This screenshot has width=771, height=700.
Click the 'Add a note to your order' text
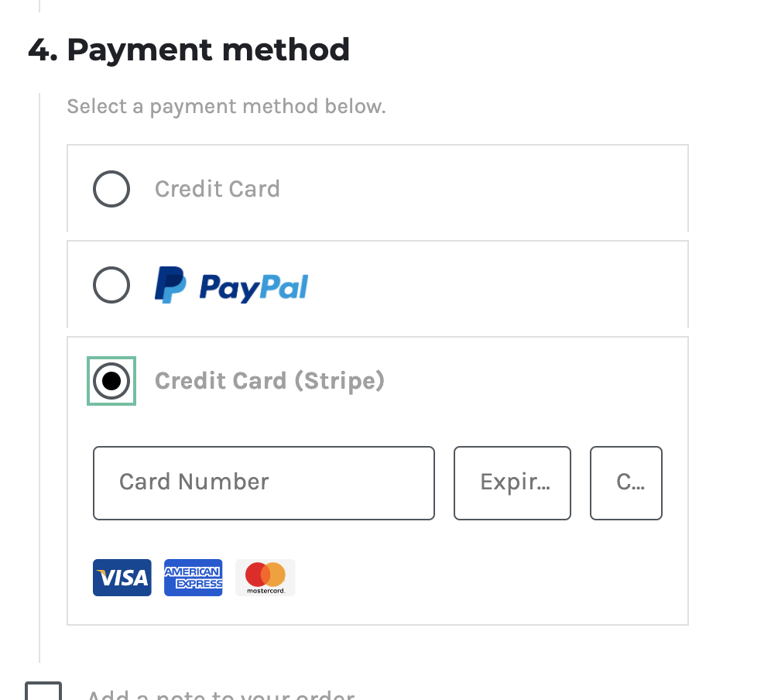(221, 695)
